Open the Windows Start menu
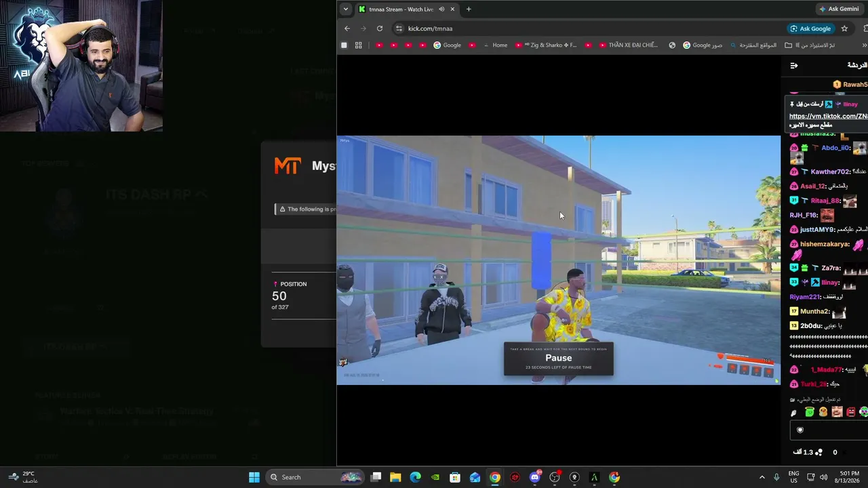This screenshot has width=868, height=488. [254, 477]
